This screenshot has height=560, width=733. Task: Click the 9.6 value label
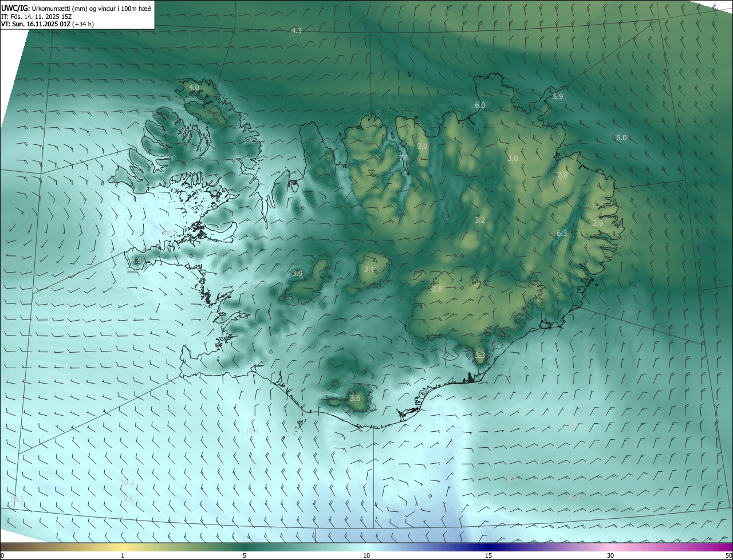(x=128, y=499)
